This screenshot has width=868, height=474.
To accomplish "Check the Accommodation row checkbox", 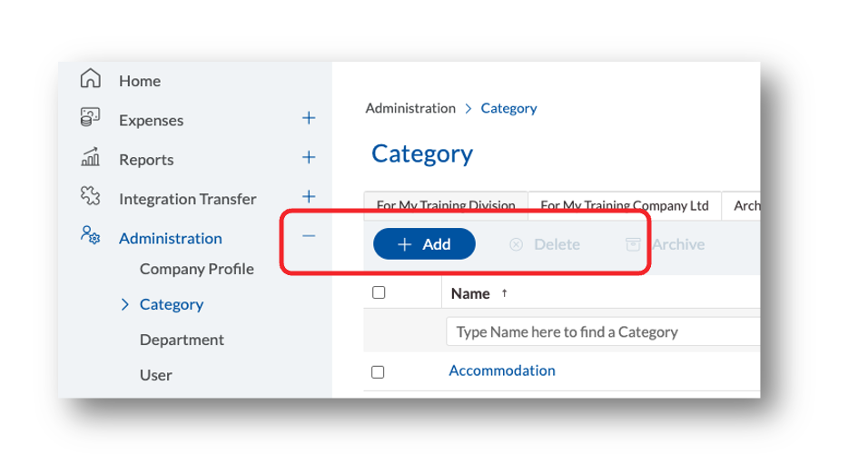I will pyautogui.click(x=379, y=371).
